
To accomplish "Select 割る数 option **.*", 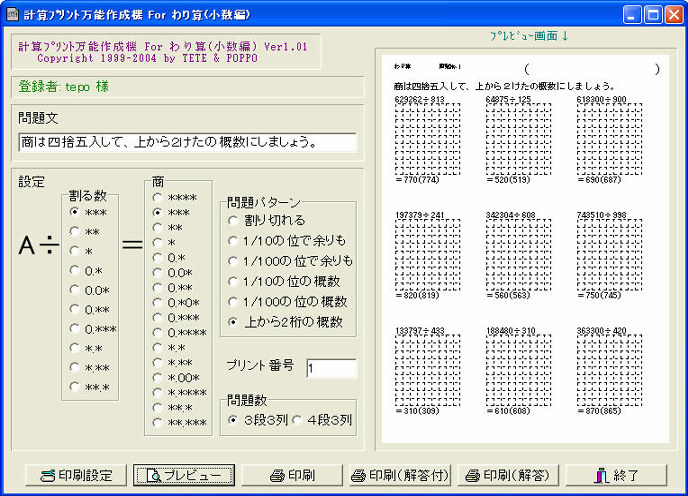I will (x=90, y=387).
